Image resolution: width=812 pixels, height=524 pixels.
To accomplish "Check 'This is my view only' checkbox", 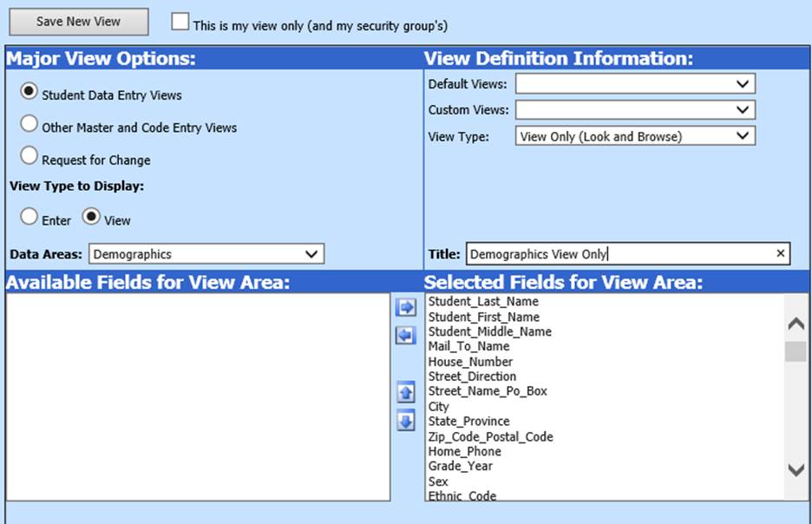I will click(180, 23).
